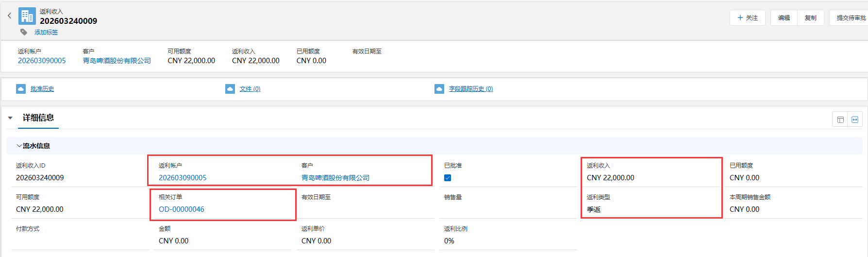Click the 复制 button
Screen dimensions: 868x257
810,18
